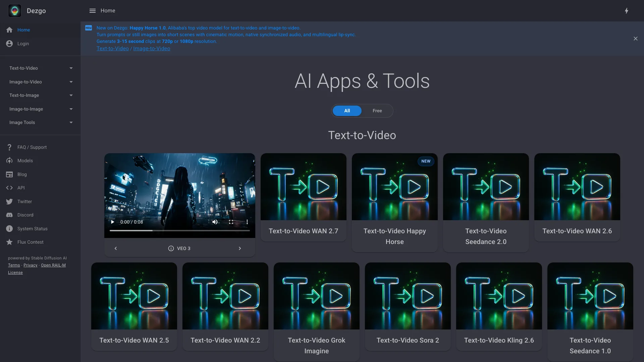Expand the Text-to-Video sidebar menu

tap(40, 68)
